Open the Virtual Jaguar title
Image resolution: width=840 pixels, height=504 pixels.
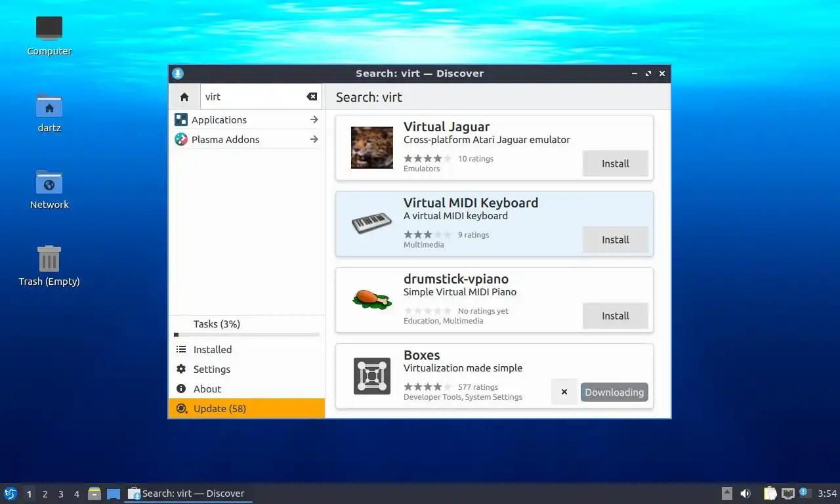click(446, 127)
